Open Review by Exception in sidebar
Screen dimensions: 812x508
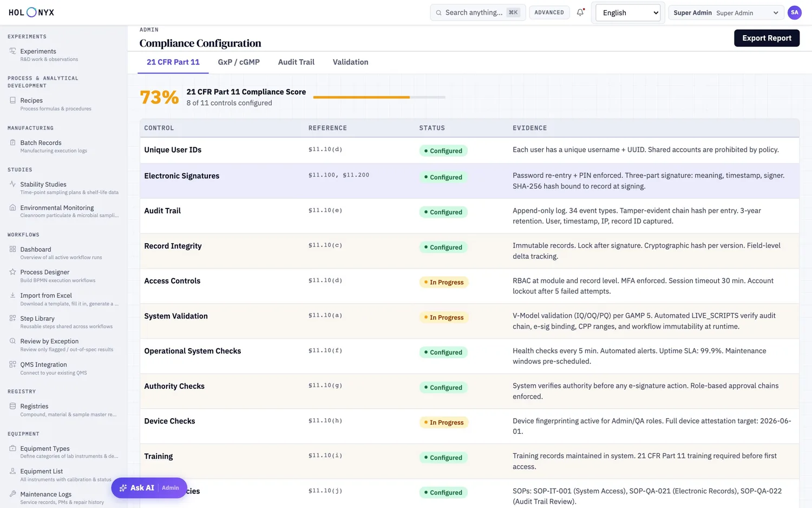64,345
